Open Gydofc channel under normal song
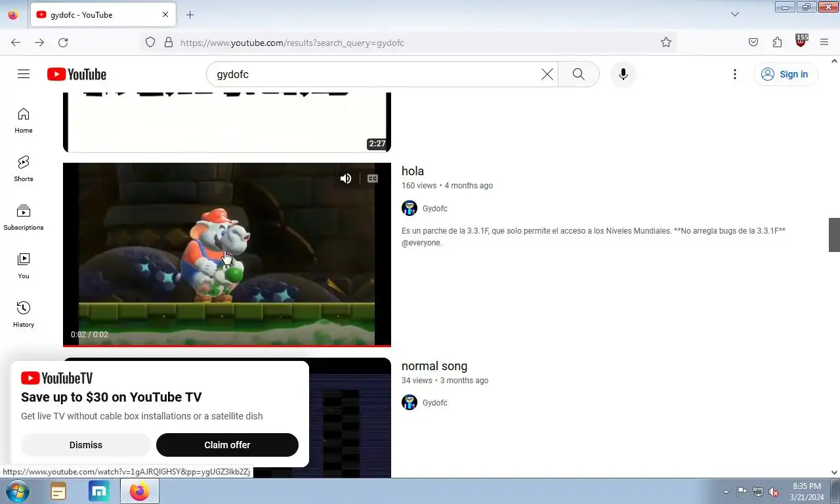840x504 pixels. pyautogui.click(x=435, y=403)
